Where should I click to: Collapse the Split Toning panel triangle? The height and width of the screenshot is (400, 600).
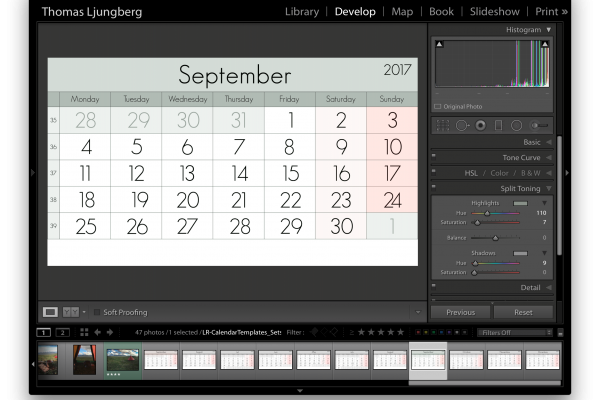(x=549, y=188)
